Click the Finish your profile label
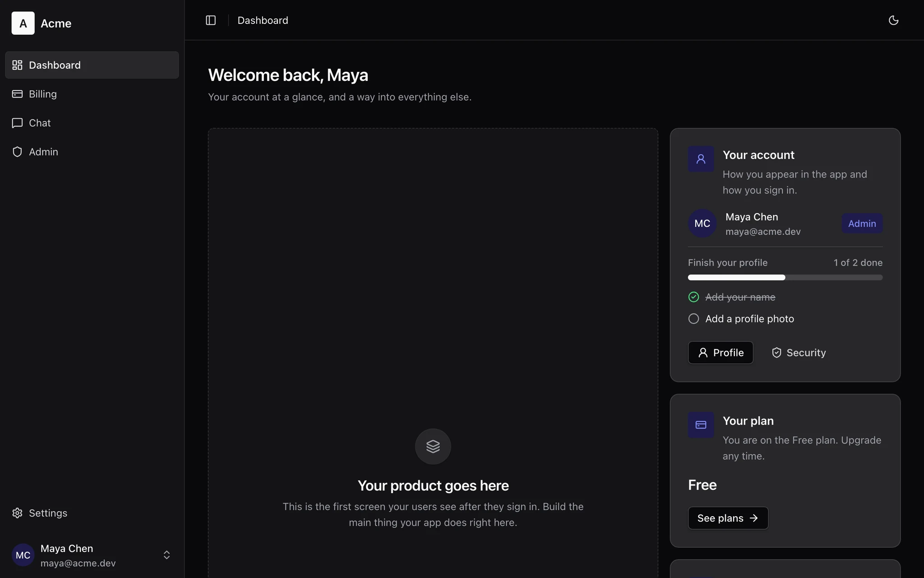 click(x=727, y=263)
